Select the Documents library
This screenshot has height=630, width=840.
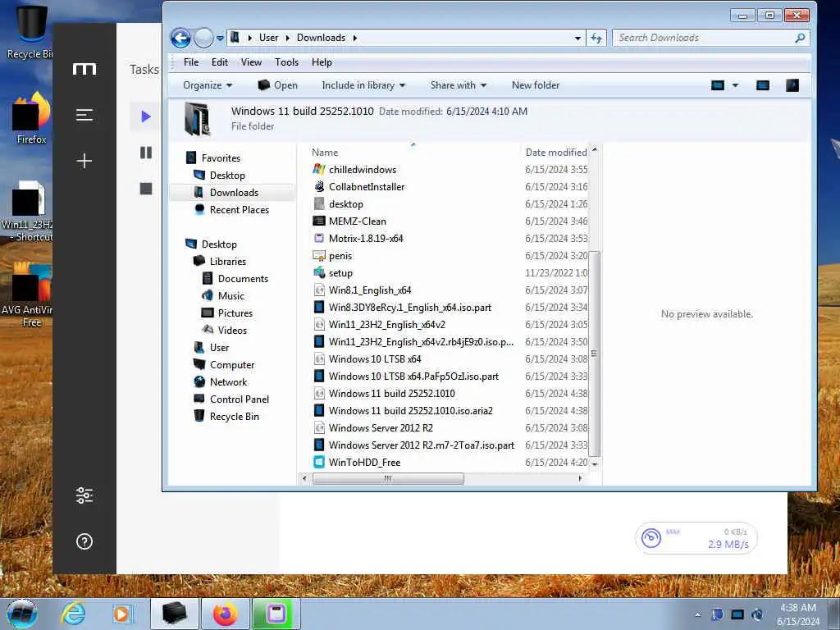[x=243, y=279]
